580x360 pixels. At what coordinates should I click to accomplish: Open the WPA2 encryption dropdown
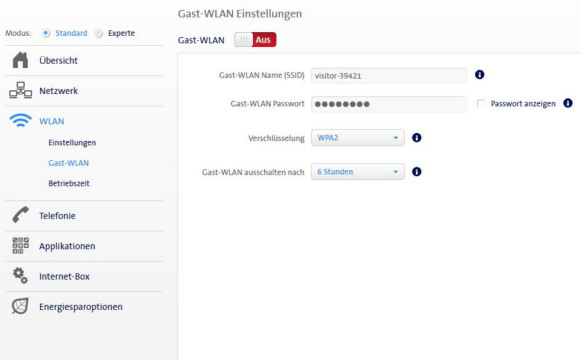pos(358,138)
